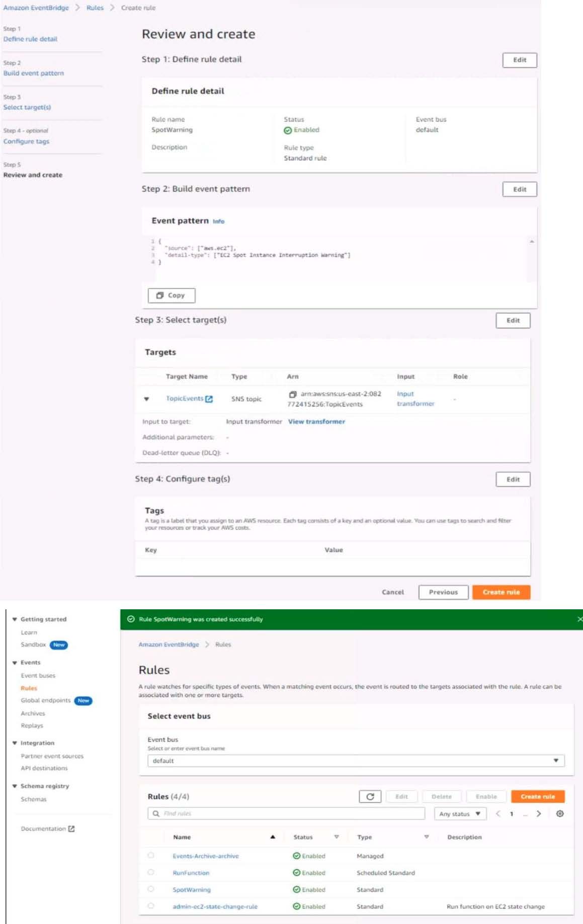
Task: Go to Step 1 Define rule detail
Action: tap(30, 39)
